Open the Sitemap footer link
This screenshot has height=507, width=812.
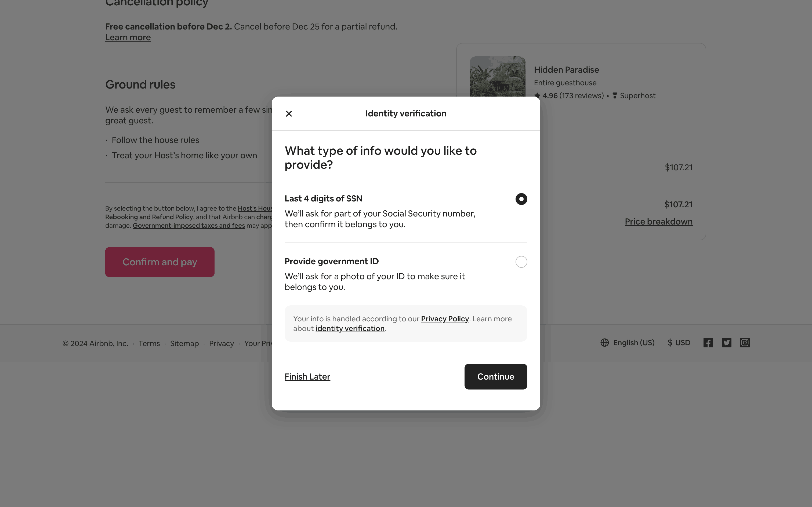coord(184,343)
